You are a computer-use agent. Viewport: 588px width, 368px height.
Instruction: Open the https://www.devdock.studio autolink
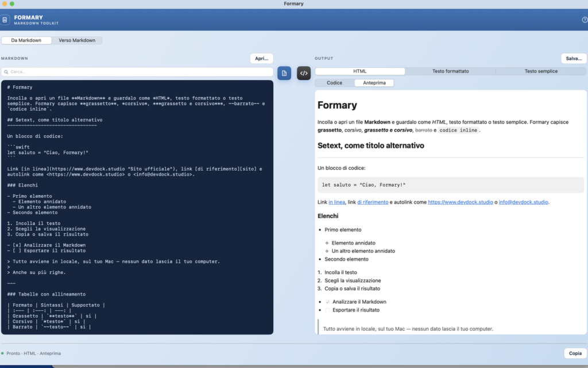pos(461,202)
